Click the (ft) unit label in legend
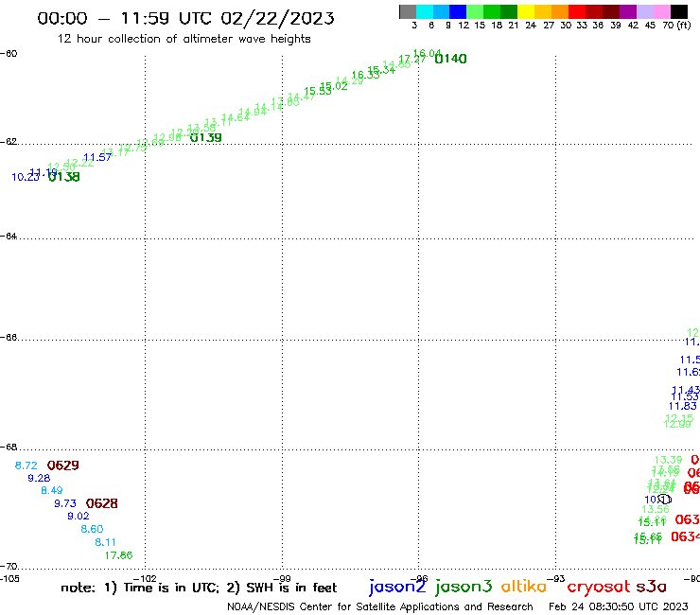 click(684, 25)
